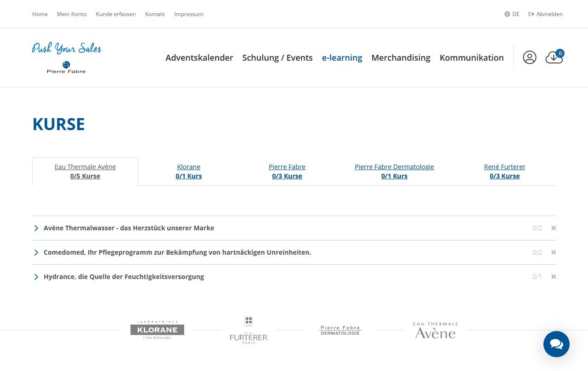Viewport: 588px width, 371px height.
Task: Expand the Hydrance course section
Action: coord(124,277)
